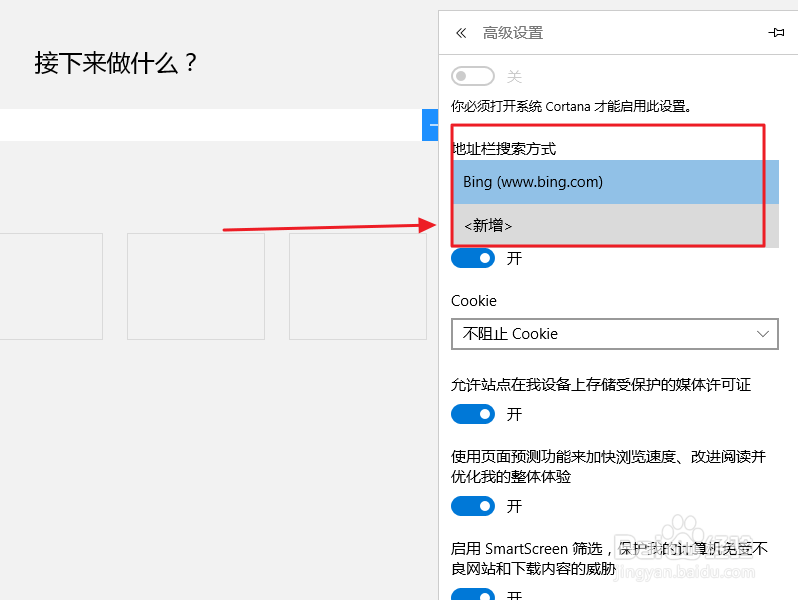Image resolution: width=800 pixels, height=600 pixels.
Task: Open the 不阻止 Cookie combo box
Action: coord(614,334)
